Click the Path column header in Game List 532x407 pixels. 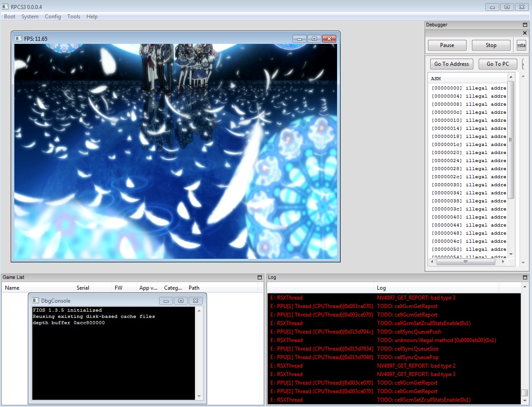tap(221, 288)
